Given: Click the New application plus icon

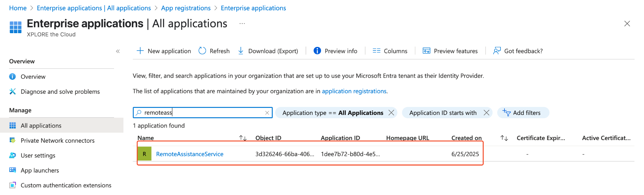Looking at the screenshot, I should point(140,51).
